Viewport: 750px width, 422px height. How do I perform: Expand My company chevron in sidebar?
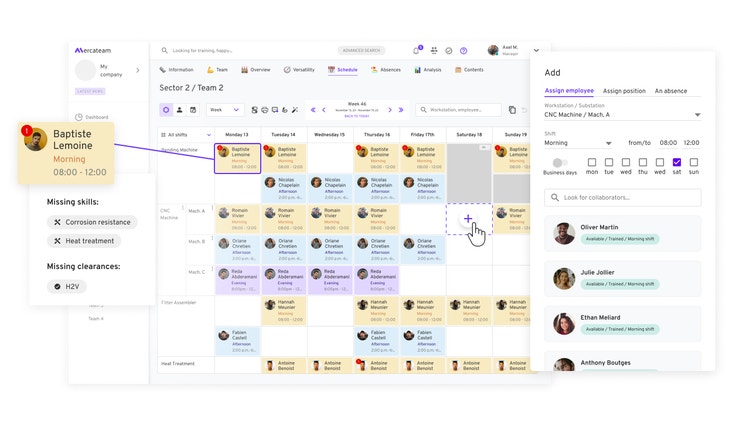pyautogui.click(x=138, y=70)
